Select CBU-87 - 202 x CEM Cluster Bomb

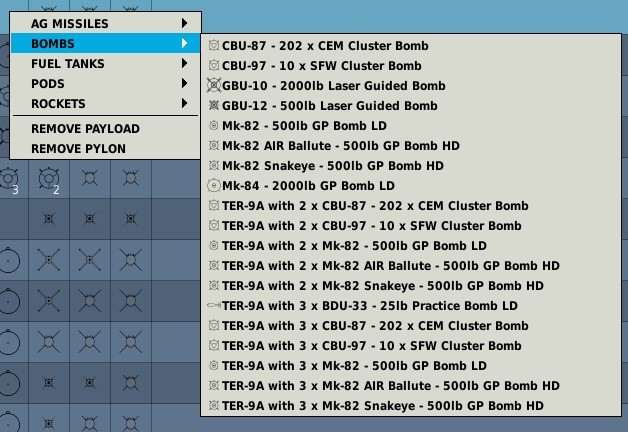(x=411, y=46)
